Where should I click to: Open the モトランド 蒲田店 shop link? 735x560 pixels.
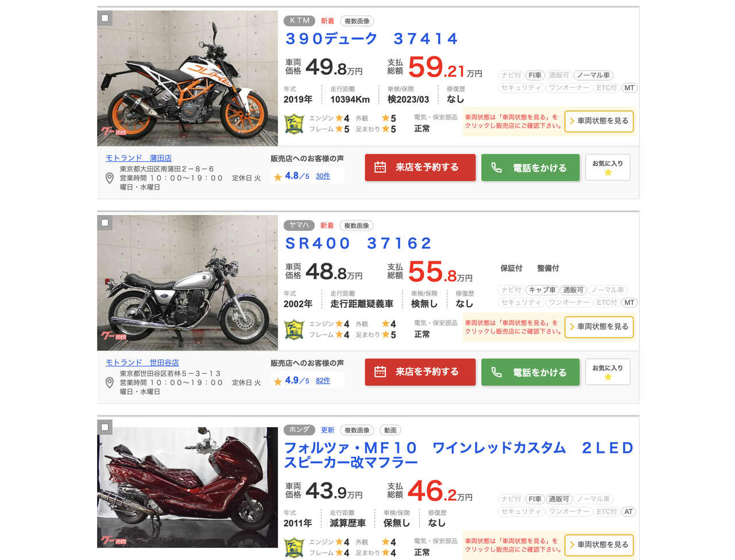tap(138, 158)
